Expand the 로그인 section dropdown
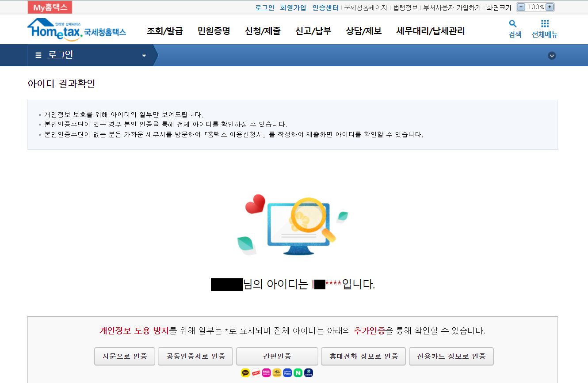Image resolution: width=588 pixels, height=383 pixels. (x=144, y=56)
